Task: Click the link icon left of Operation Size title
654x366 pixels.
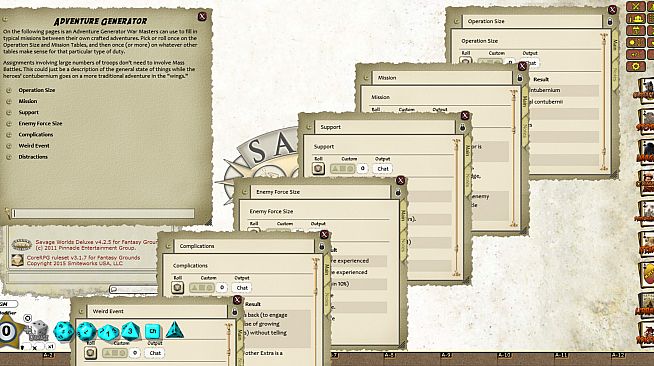Action: point(456,21)
